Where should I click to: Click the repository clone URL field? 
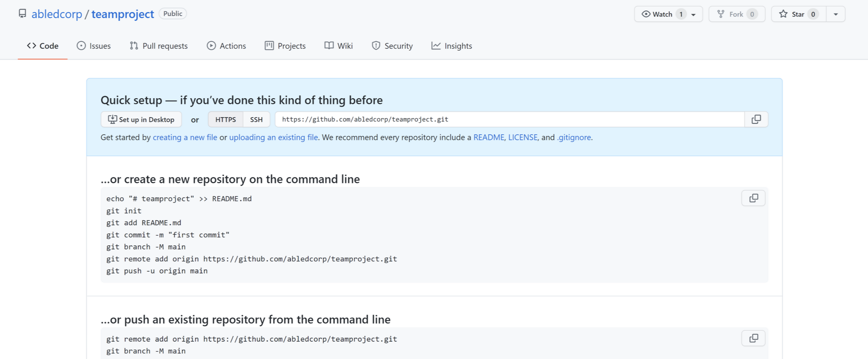click(x=509, y=120)
